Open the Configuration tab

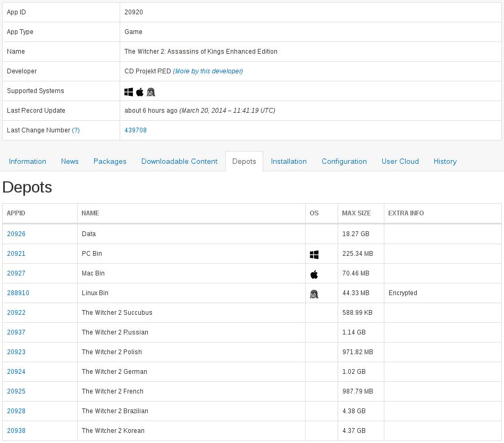344,162
